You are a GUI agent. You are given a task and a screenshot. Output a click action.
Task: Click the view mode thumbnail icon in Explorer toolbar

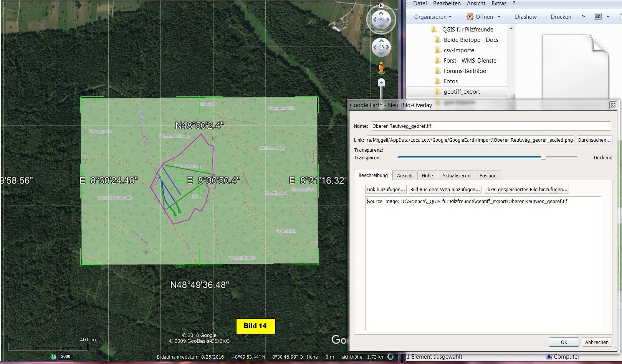[598, 17]
